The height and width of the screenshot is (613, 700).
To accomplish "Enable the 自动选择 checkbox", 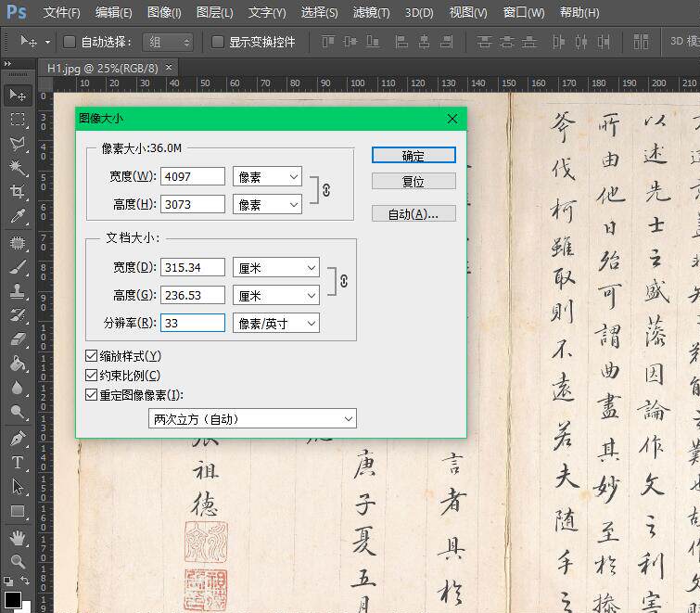I will coord(70,42).
